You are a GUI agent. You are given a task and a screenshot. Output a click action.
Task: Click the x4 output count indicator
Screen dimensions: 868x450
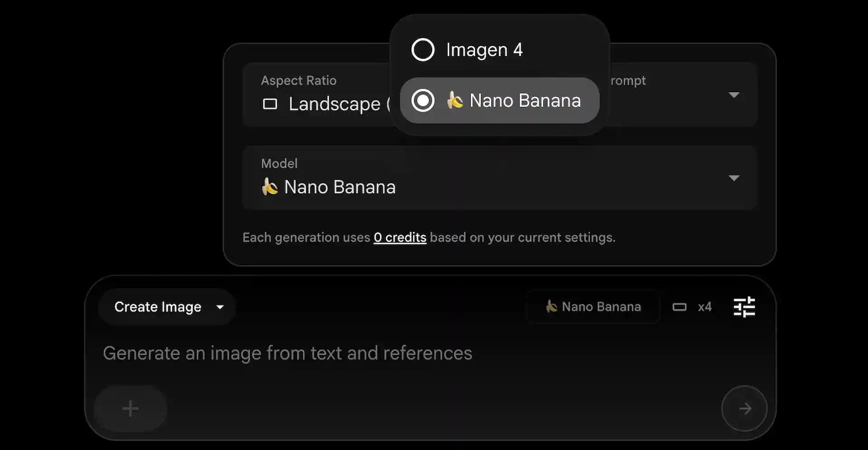coord(704,307)
